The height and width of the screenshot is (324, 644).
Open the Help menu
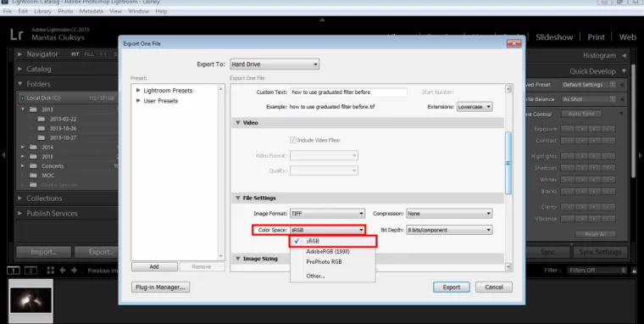pos(161,11)
